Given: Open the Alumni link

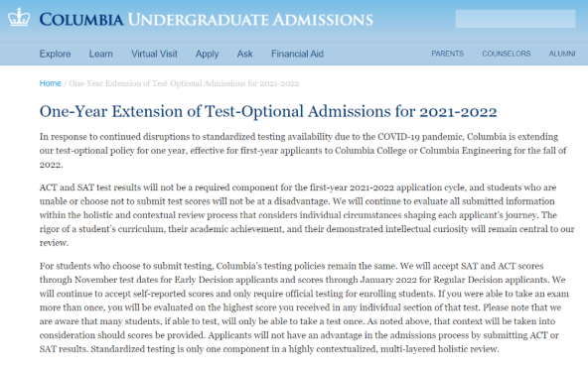Looking at the screenshot, I should (562, 54).
